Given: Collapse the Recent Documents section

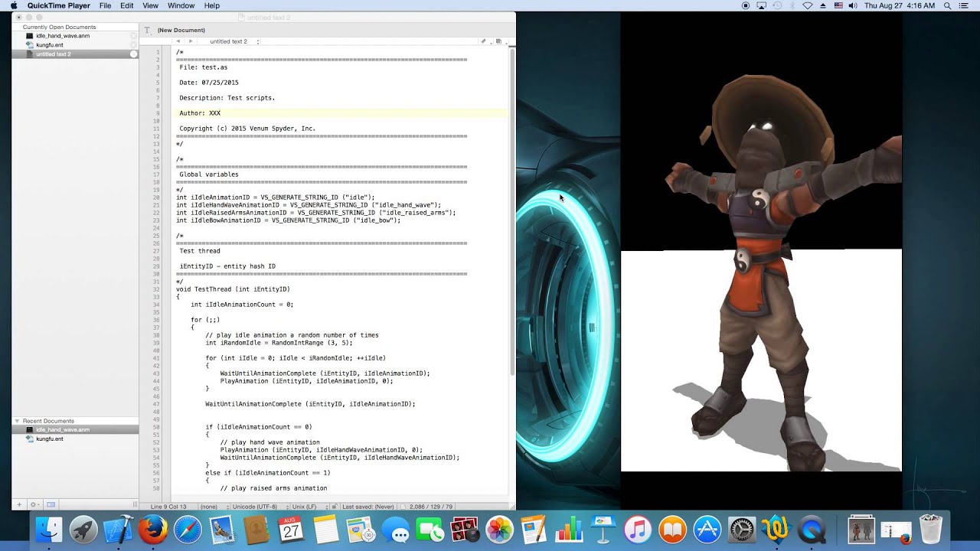Looking at the screenshot, I should tap(17, 421).
